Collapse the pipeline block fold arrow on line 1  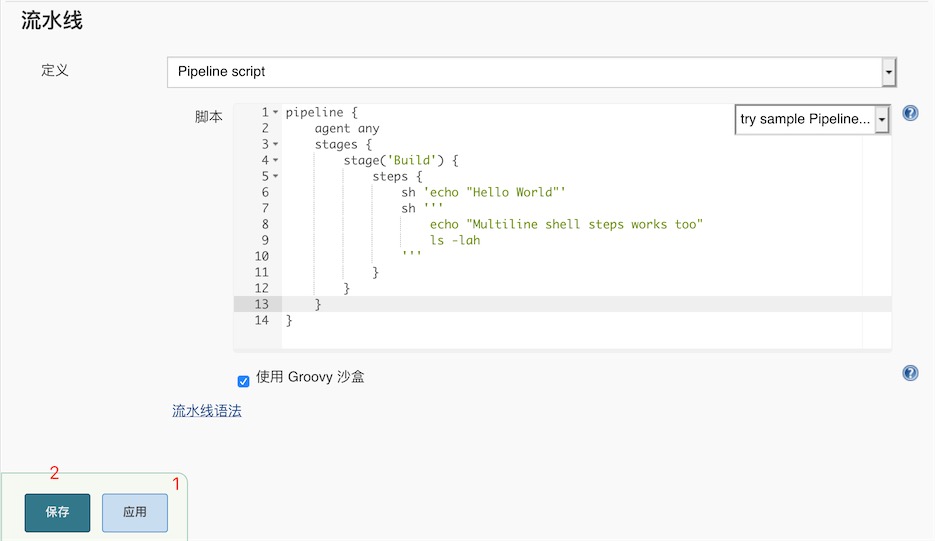coord(275,112)
